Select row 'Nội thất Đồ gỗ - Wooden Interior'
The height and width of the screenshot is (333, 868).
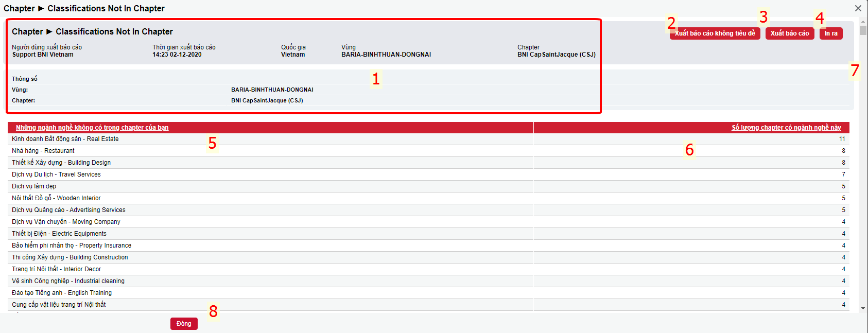tap(428, 198)
